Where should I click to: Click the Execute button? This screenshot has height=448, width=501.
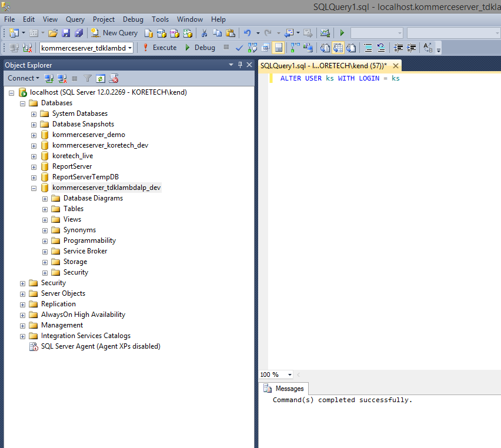160,48
